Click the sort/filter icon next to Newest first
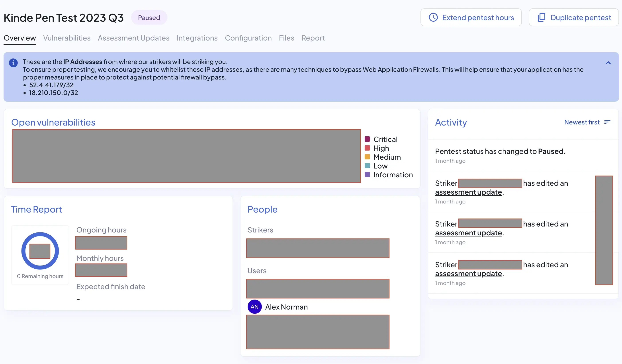The height and width of the screenshot is (364, 622). 607,123
